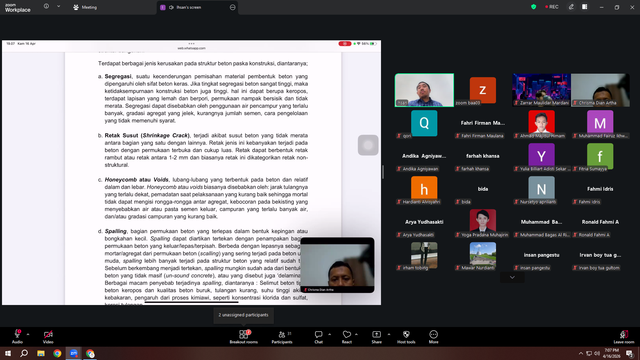The height and width of the screenshot is (360, 640).
Task: Select Mawar Nurdianti's landscape photo tile
Action: point(483,255)
